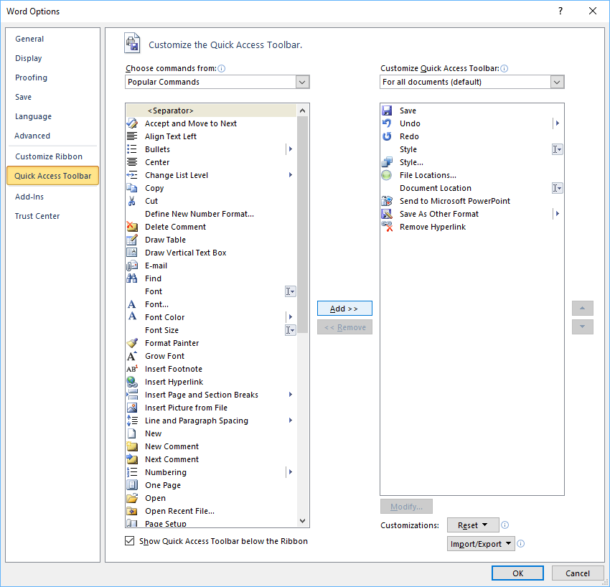
Task: Click the Insert Hyperlink globe icon
Action: pos(132,382)
